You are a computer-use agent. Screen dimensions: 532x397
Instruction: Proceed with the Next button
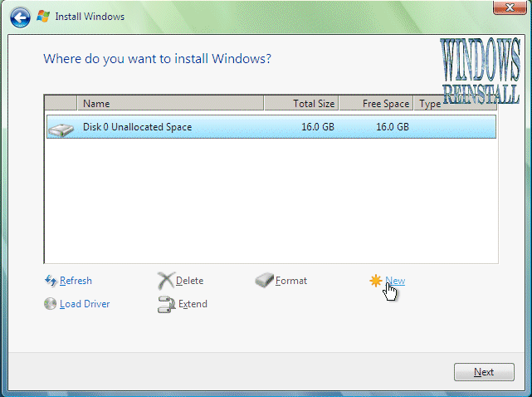tap(484, 372)
